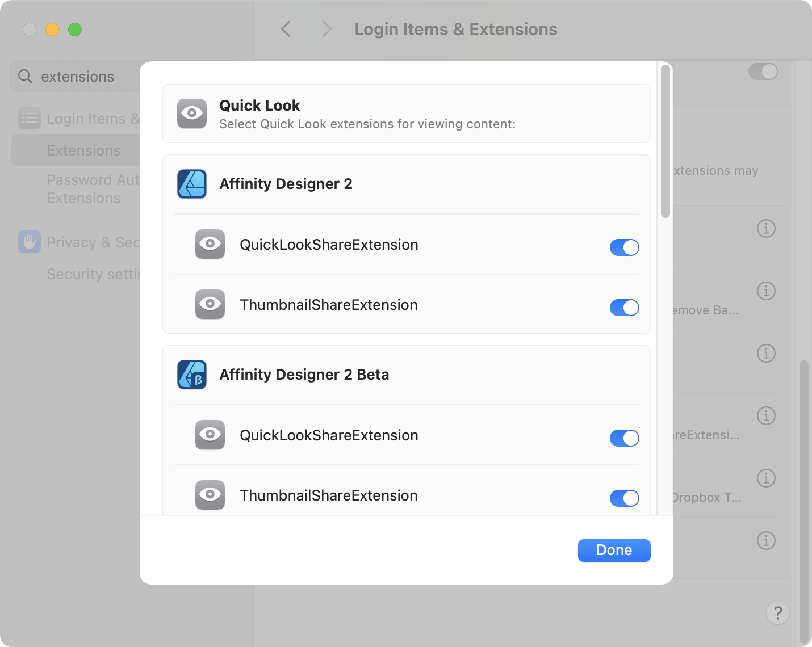Image resolution: width=812 pixels, height=647 pixels.
Task: Turn off Designer 2 Beta QuickLookShareExtension switch
Action: coord(625,438)
